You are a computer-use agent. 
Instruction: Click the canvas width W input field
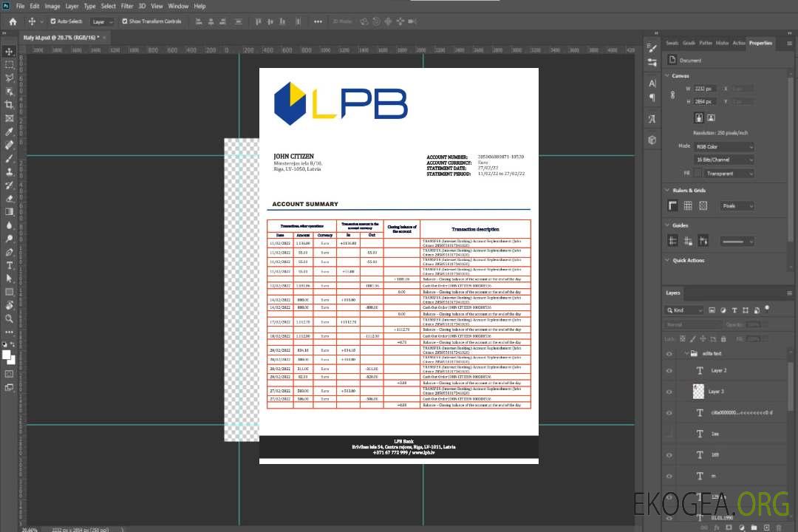pyautogui.click(x=705, y=89)
